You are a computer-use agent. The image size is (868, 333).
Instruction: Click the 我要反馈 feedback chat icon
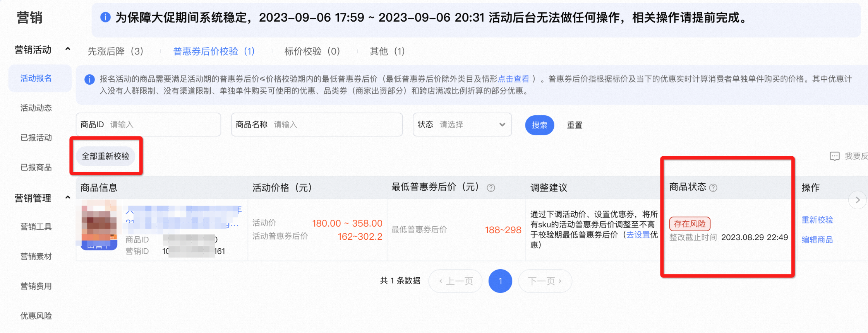pos(835,156)
